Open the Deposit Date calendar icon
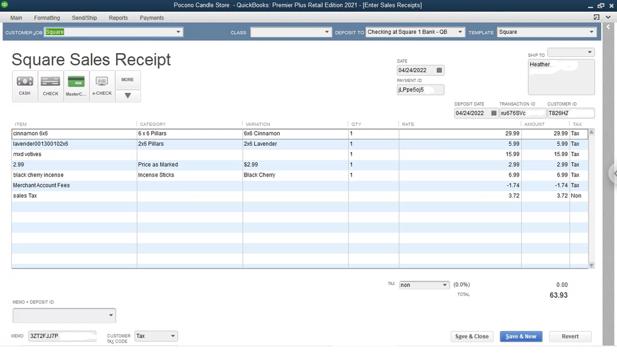Viewport: 617px width, 364px height. [x=493, y=113]
